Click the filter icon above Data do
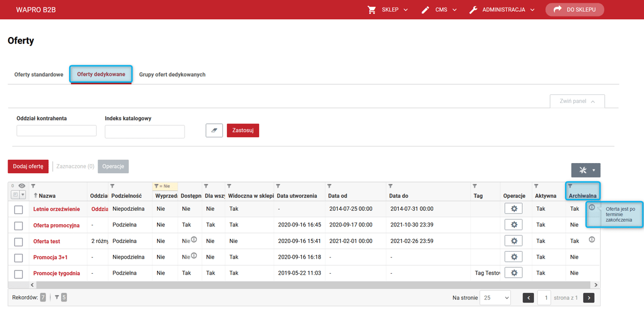This screenshot has width=644, height=316. [x=391, y=186]
